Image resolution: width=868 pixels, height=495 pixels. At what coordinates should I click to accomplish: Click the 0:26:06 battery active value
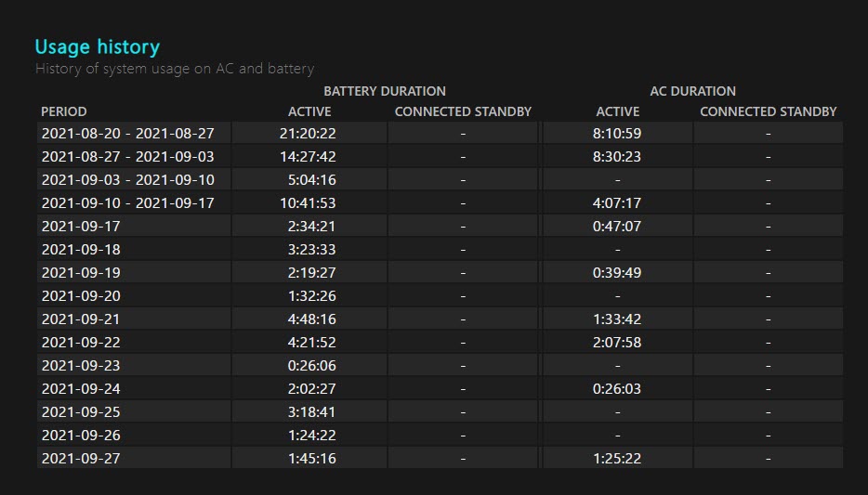[311, 366]
